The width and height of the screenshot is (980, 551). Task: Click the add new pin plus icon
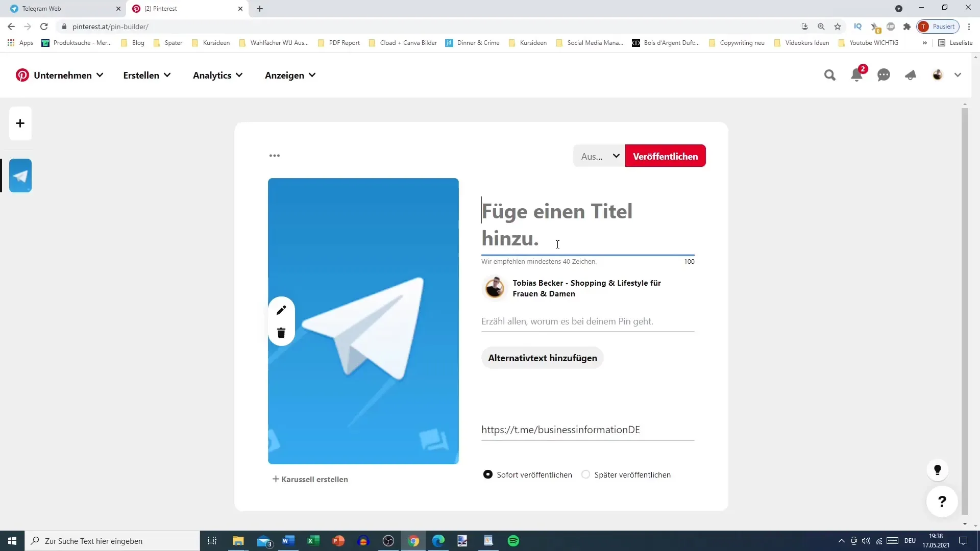click(19, 122)
